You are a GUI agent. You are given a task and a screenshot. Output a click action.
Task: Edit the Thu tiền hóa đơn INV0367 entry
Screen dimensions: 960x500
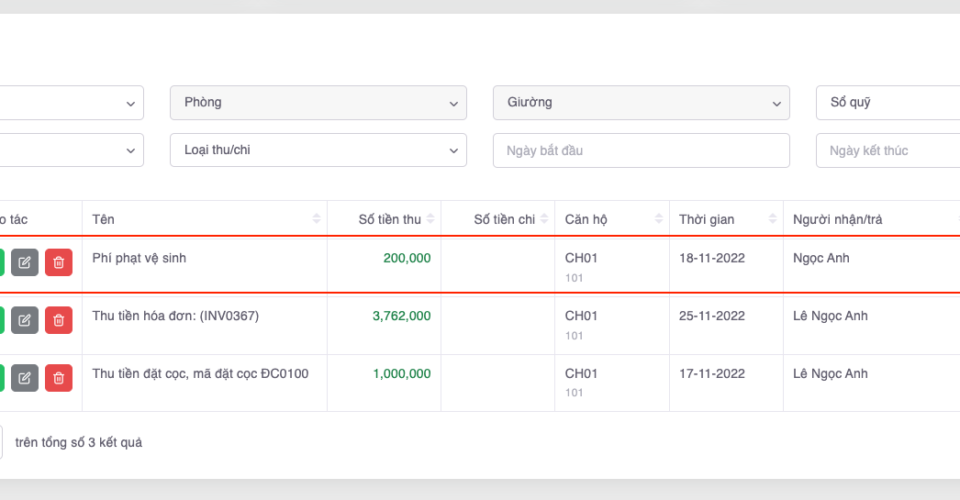(x=25, y=320)
